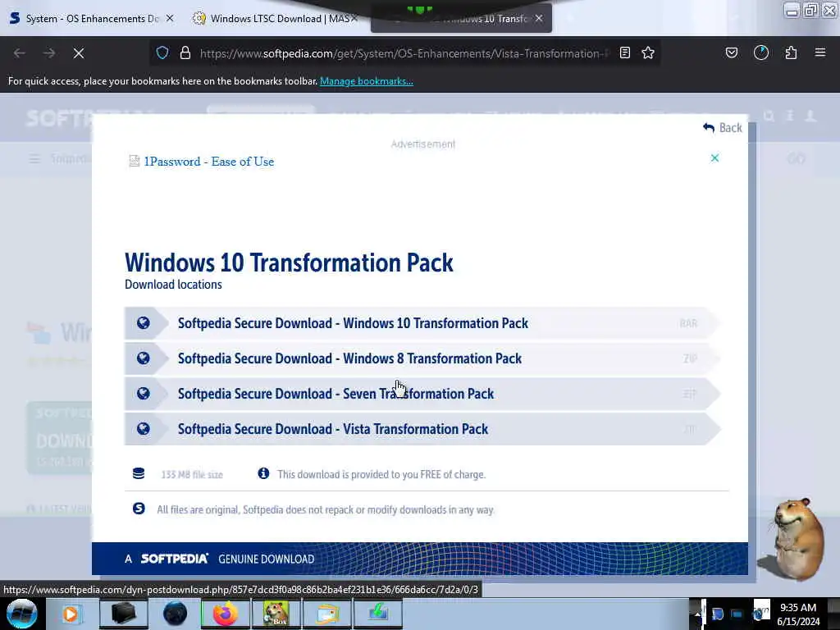Close the active Windows 10 Transformation tab
The height and width of the screenshot is (630, 840).
coord(539,18)
